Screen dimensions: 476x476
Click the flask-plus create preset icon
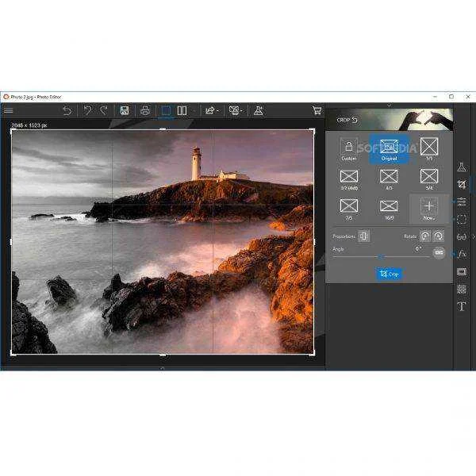coord(259,110)
